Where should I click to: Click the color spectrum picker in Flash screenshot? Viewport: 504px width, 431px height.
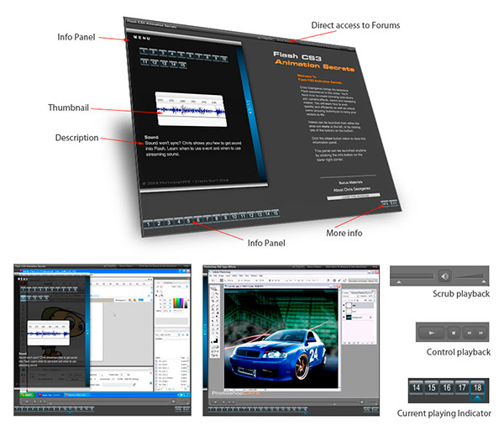[x=178, y=304]
